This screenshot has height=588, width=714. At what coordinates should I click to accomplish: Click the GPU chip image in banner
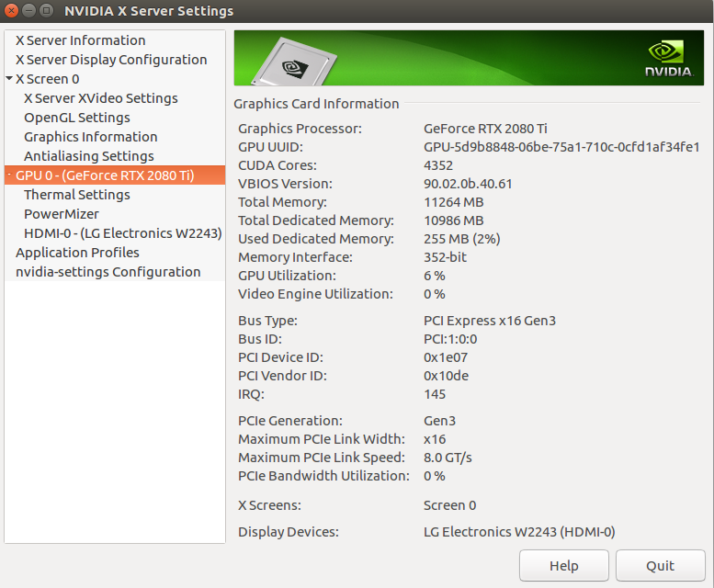(x=294, y=62)
